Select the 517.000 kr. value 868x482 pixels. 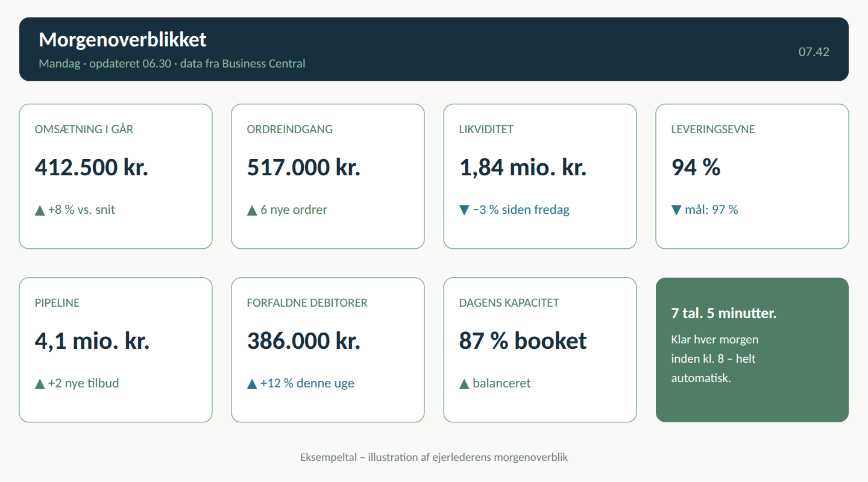304,167
